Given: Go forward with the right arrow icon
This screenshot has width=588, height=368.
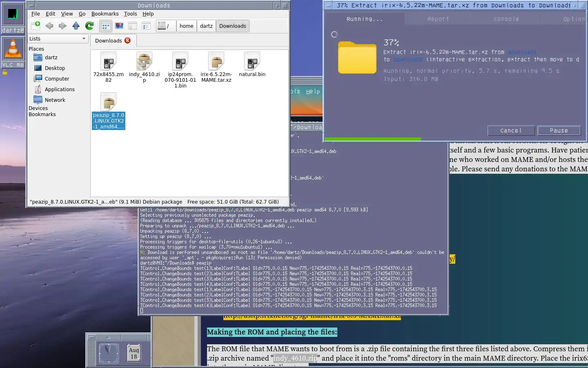Looking at the screenshot, I should [x=62, y=26].
